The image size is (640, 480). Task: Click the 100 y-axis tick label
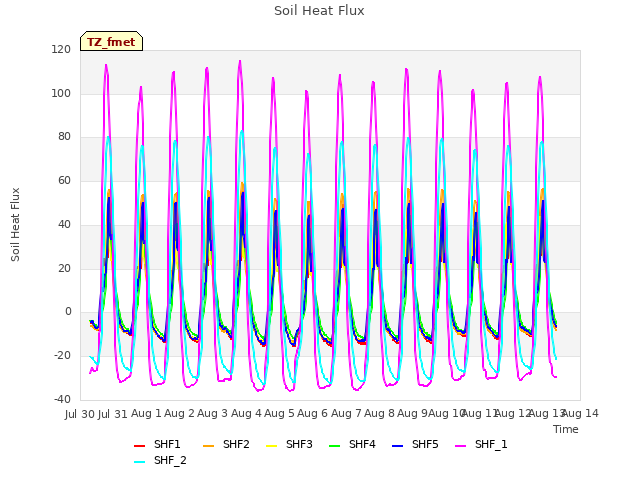61,93
